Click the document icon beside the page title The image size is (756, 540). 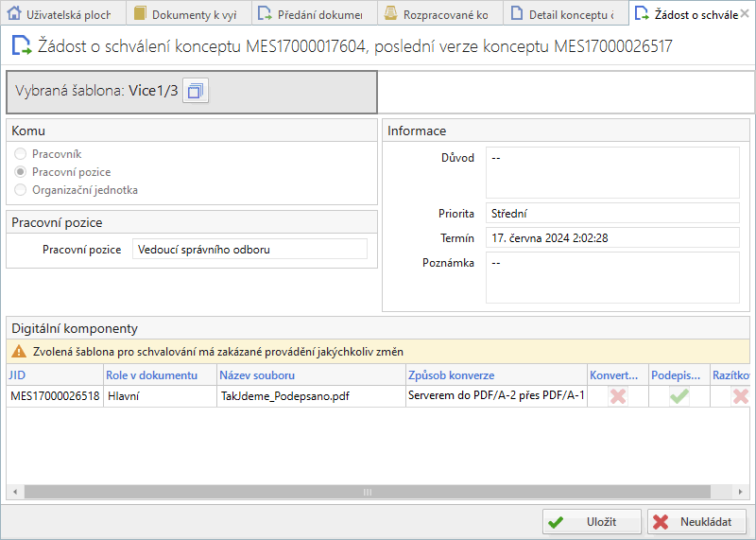[21, 46]
